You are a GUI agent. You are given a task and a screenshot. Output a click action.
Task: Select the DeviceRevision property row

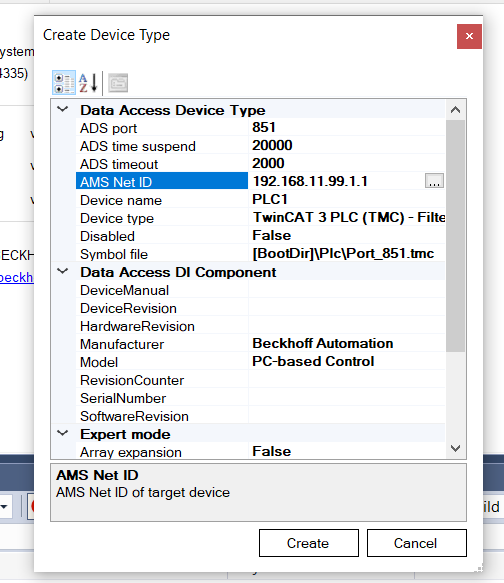pos(260,308)
